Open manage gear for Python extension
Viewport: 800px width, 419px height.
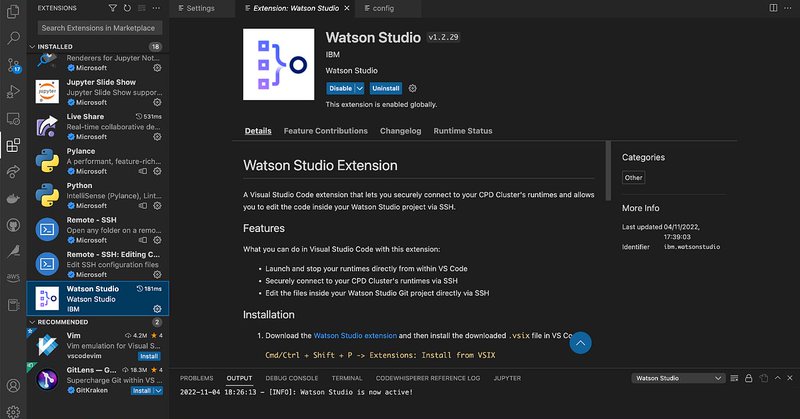point(157,206)
